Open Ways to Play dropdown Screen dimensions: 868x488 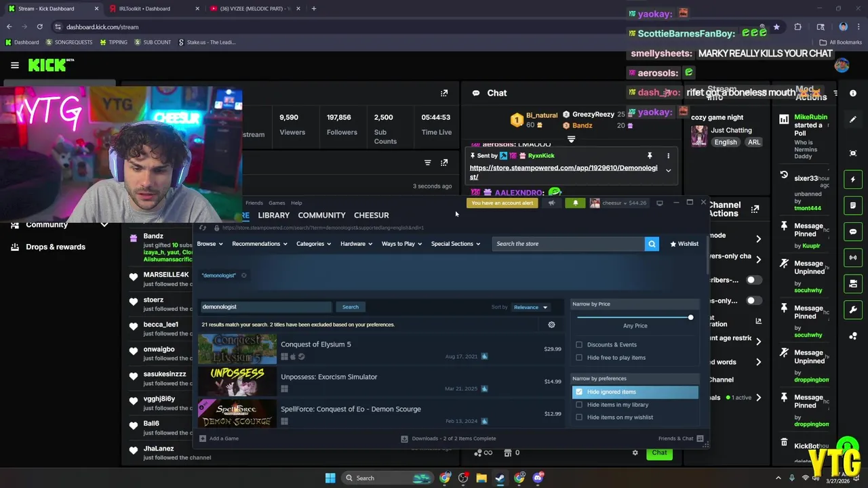pyautogui.click(x=401, y=244)
